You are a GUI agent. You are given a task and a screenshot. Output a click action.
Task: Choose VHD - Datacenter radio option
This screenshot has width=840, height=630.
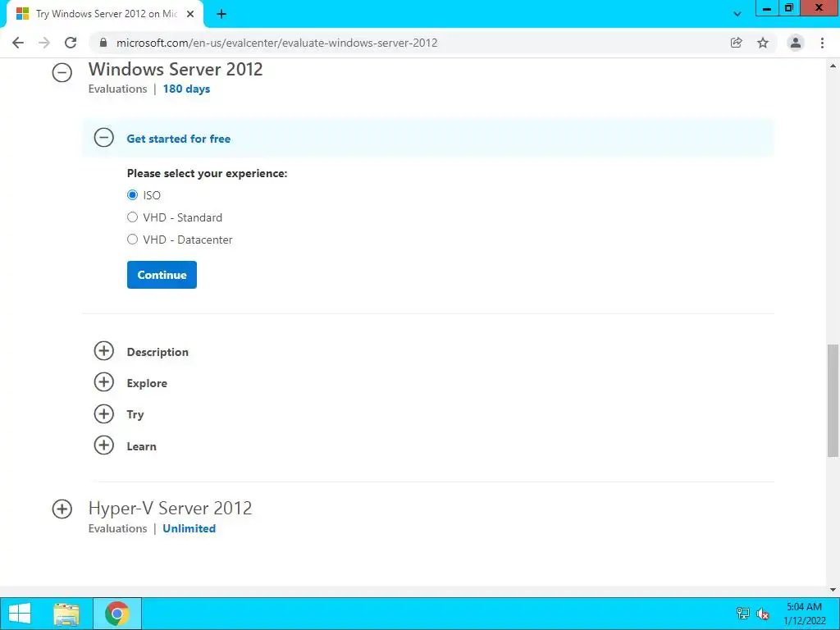[132, 240]
